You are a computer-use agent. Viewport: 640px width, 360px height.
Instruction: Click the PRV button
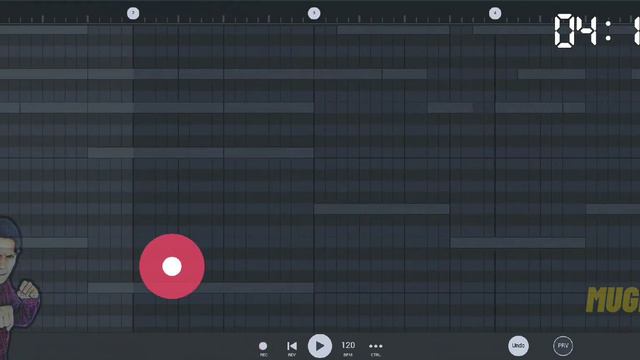(563, 346)
